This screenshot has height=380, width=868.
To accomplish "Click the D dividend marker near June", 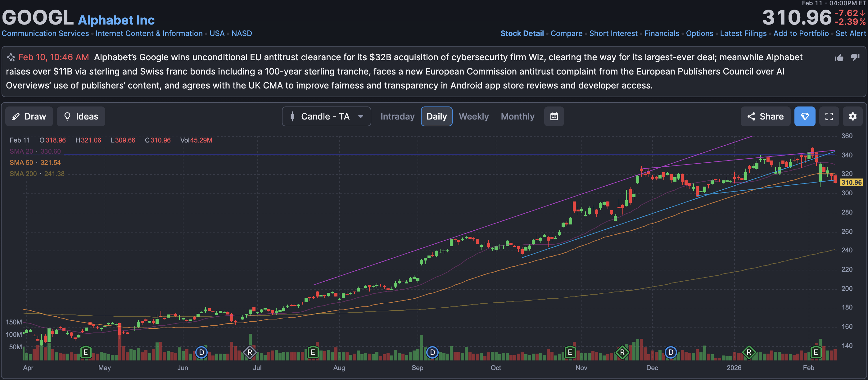I will (x=201, y=352).
